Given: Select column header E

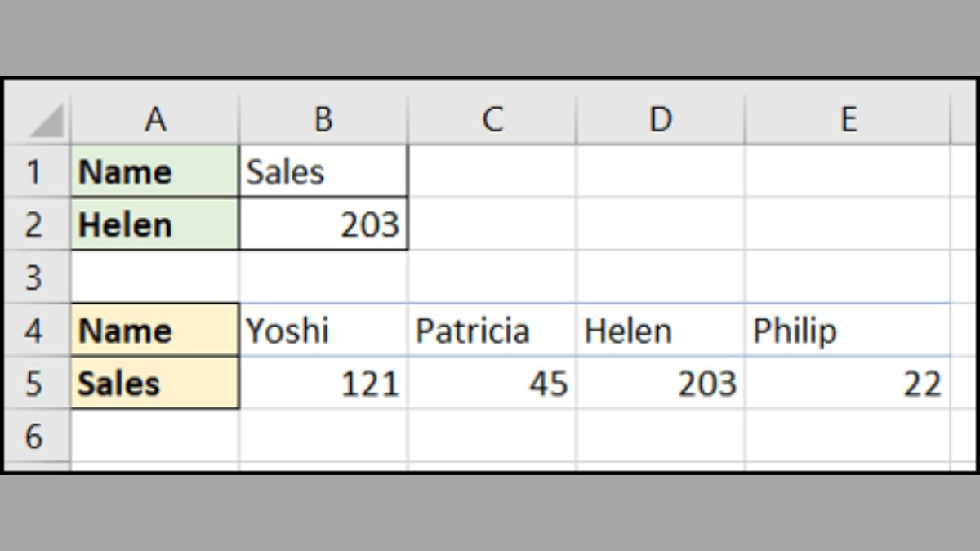Looking at the screenshot, I should tap(849, 118).
